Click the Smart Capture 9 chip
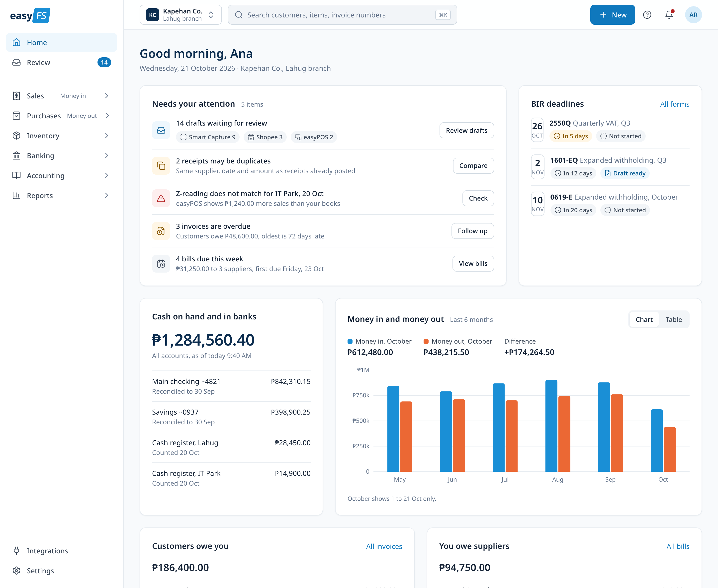 pyautogui.click(x=208, y=137)
